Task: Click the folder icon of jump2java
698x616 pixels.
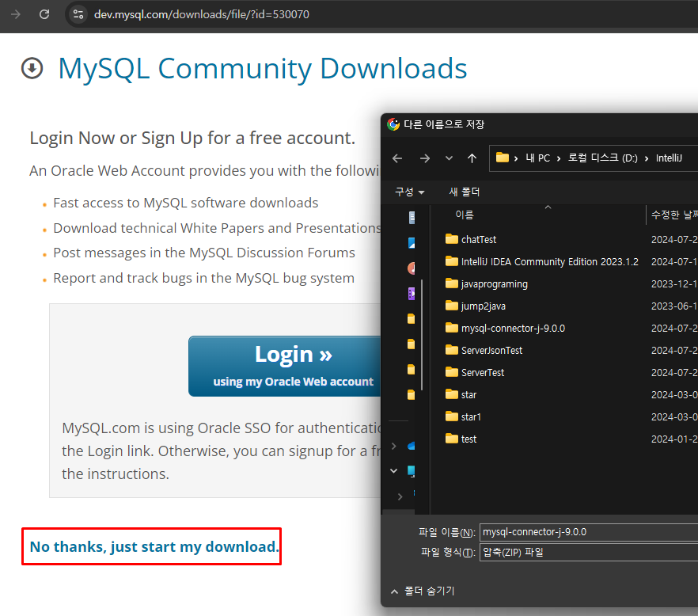Action: (x=451, y=306)
